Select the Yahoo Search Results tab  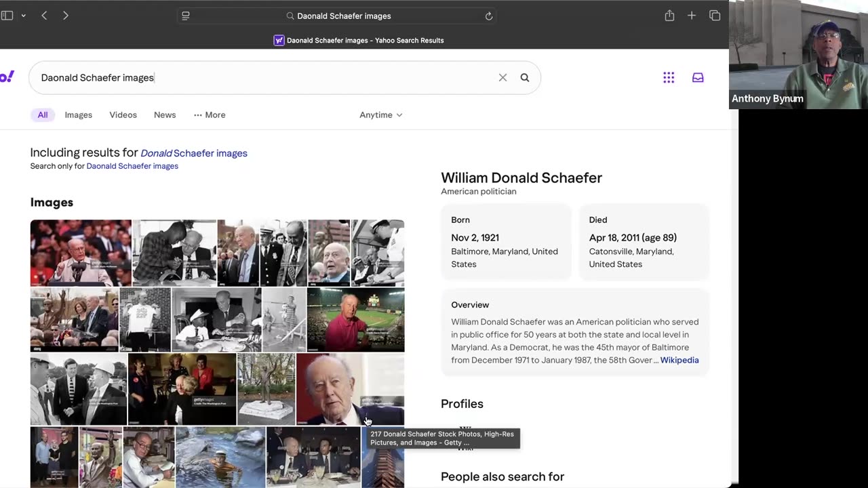coord(359,40)
